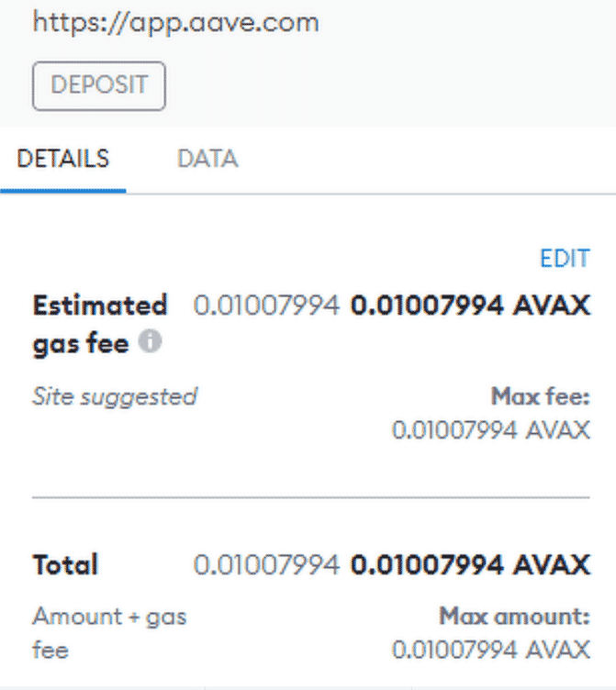
Task: Click the Amount + gas fee caption
Action: point(109,633)
